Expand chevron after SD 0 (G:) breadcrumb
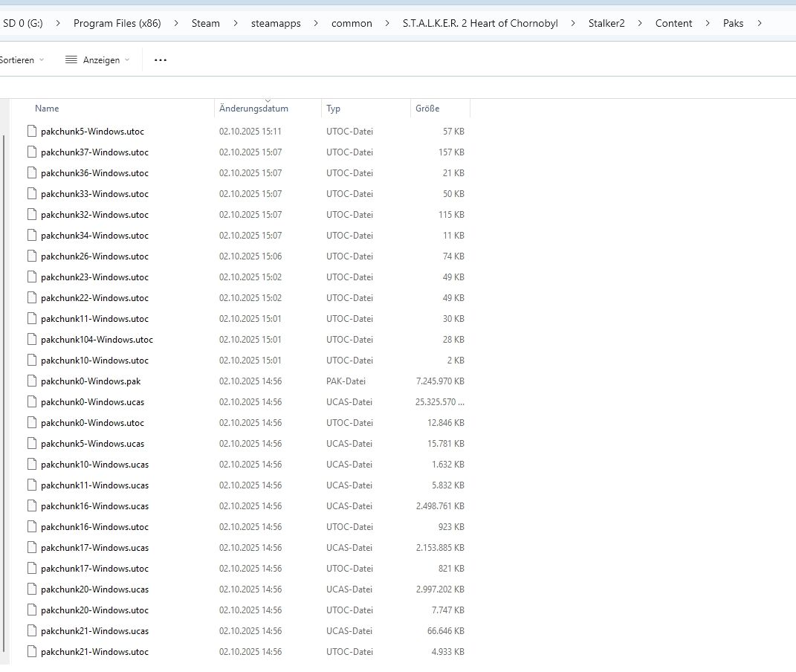 [x=58, y=23]
